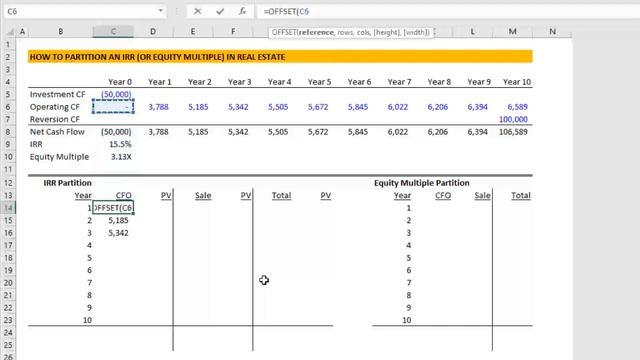Select row 2 header
This screenshot has width=640, height=360.
[8, 57]
